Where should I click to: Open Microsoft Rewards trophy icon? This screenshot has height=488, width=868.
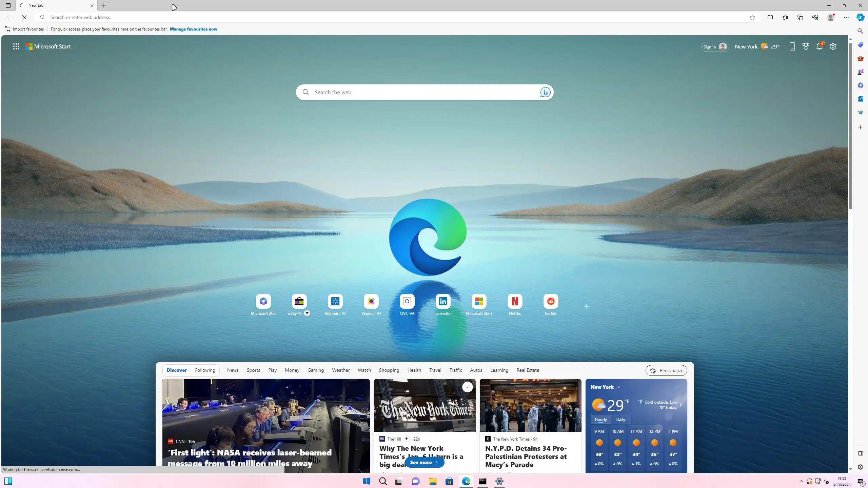[806, 47]
